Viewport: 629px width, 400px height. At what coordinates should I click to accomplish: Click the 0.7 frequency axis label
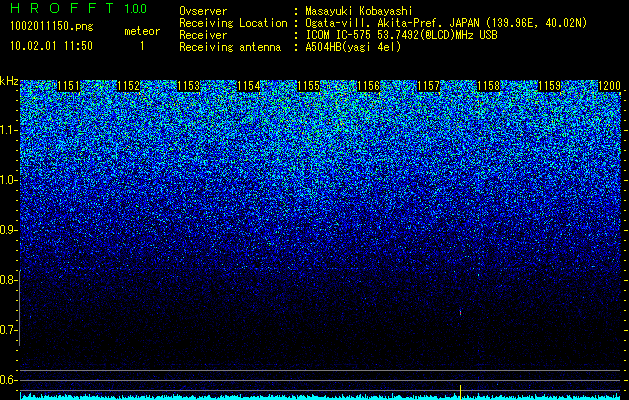8,330
